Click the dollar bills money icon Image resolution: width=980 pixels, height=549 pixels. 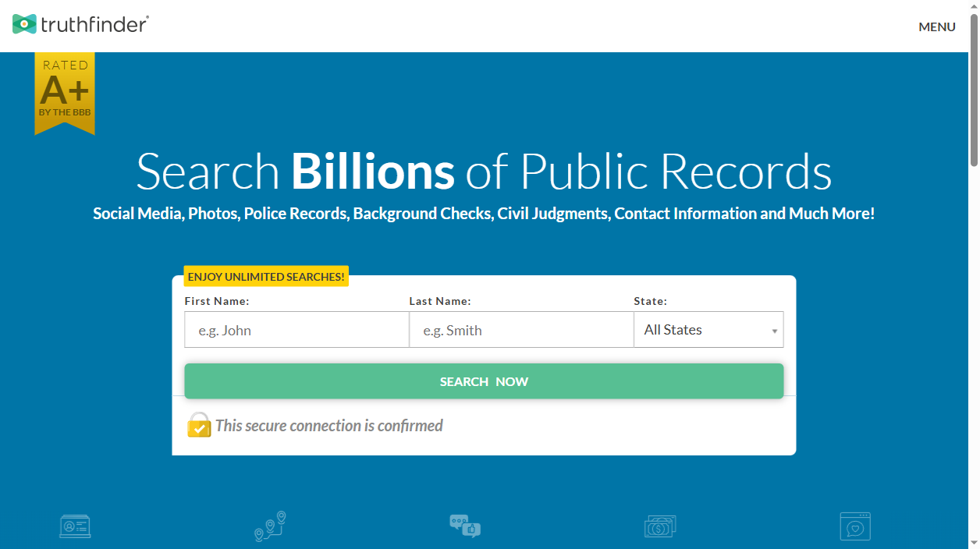click(x=660, y=526)
